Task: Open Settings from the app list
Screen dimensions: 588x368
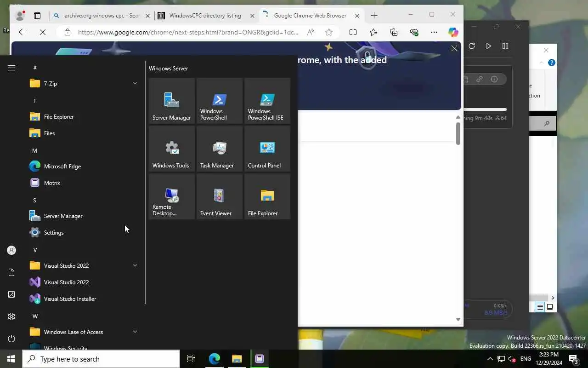Action: pyautogui.click(x=84, y=233)
